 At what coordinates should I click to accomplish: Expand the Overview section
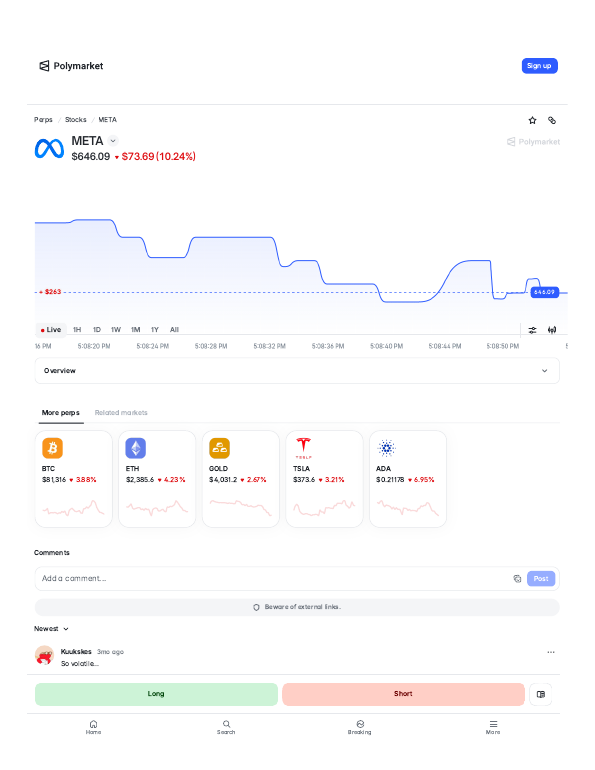297,371
